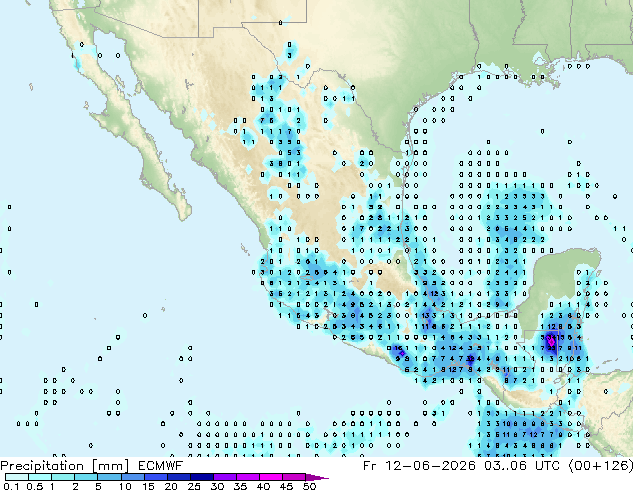The image size is (634, 490).
Task: Click the "03..06 UTC" time text
Action: [x=522, y=466]
